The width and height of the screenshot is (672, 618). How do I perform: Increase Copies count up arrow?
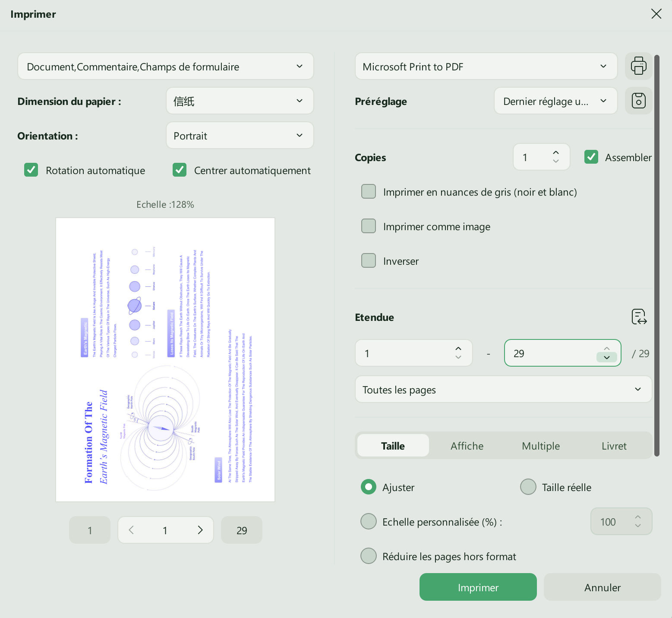coord(556,152)
